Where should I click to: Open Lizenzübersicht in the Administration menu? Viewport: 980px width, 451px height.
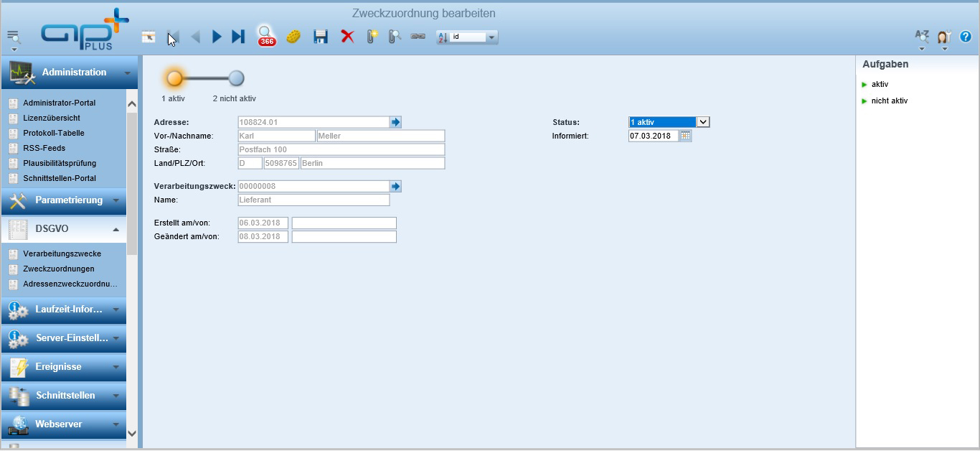pyautogui.click(x=52, y=118)
